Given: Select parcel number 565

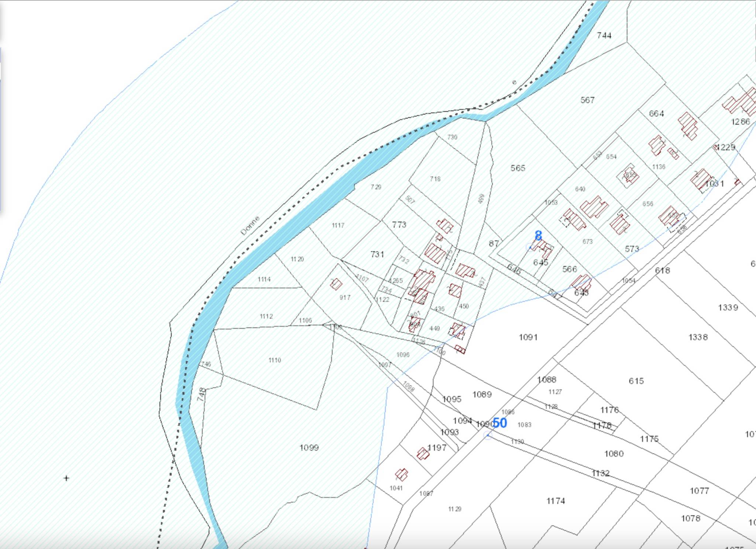Looking at the screenshot, I should click(x=518, y=168).
